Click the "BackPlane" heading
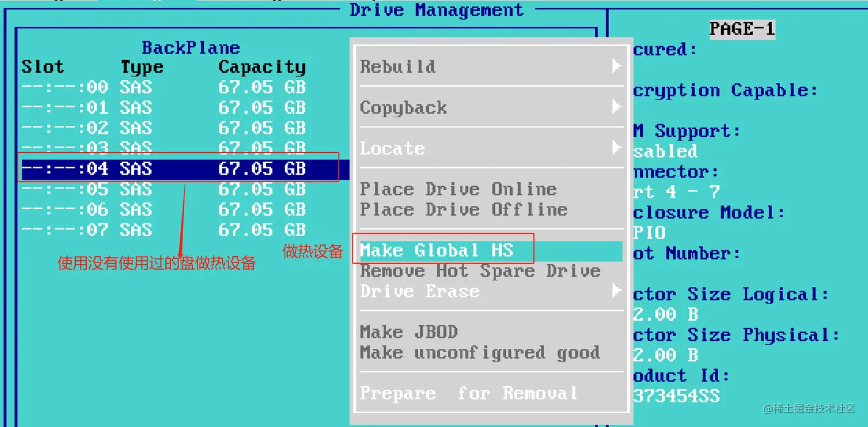The height and width of the screenshot is (427, 868). [191, 47]
